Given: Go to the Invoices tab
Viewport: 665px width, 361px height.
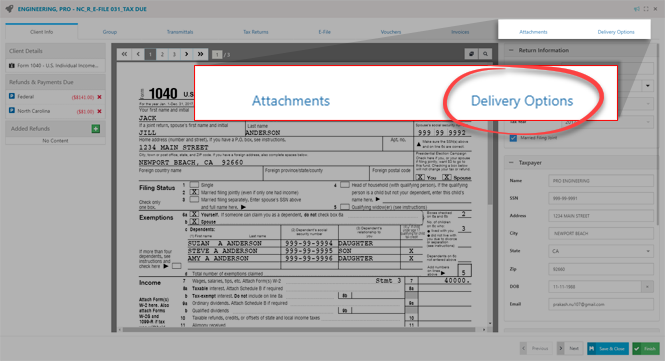Looking at the screenshot, I should tap(460, 32).
